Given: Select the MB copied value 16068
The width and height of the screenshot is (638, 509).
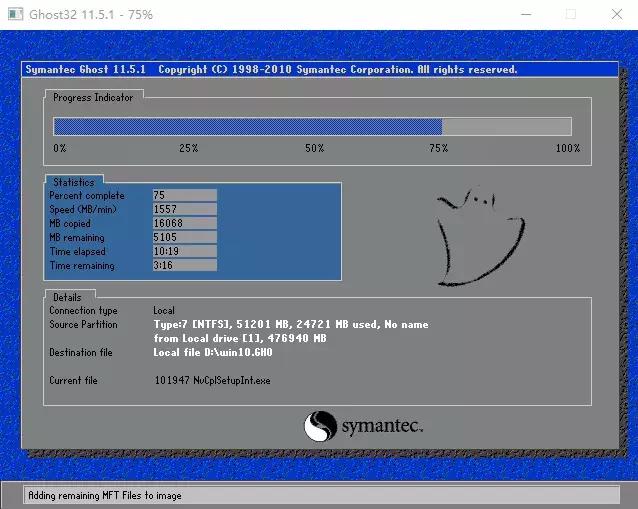Looking at the screenshot, I should [185, 223].
